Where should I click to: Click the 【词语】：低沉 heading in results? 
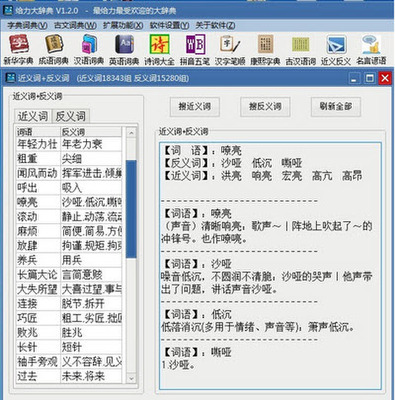tap(196, 314)
